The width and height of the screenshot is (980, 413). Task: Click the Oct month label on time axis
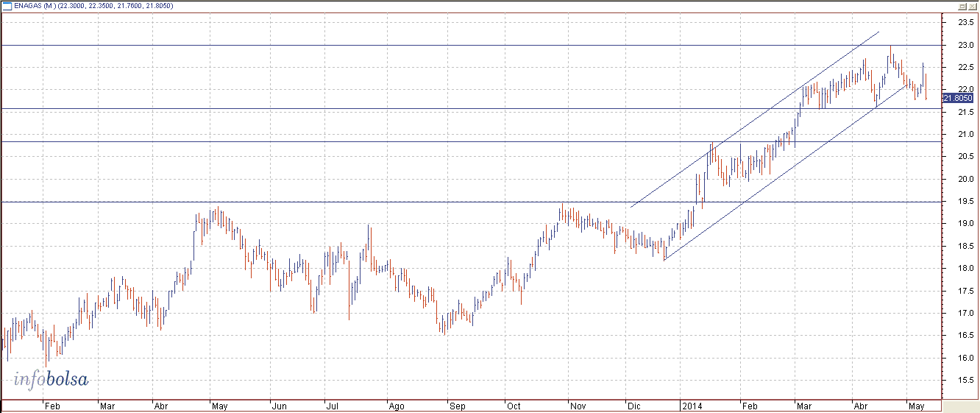pyautogui.click(x=513, y=406)
